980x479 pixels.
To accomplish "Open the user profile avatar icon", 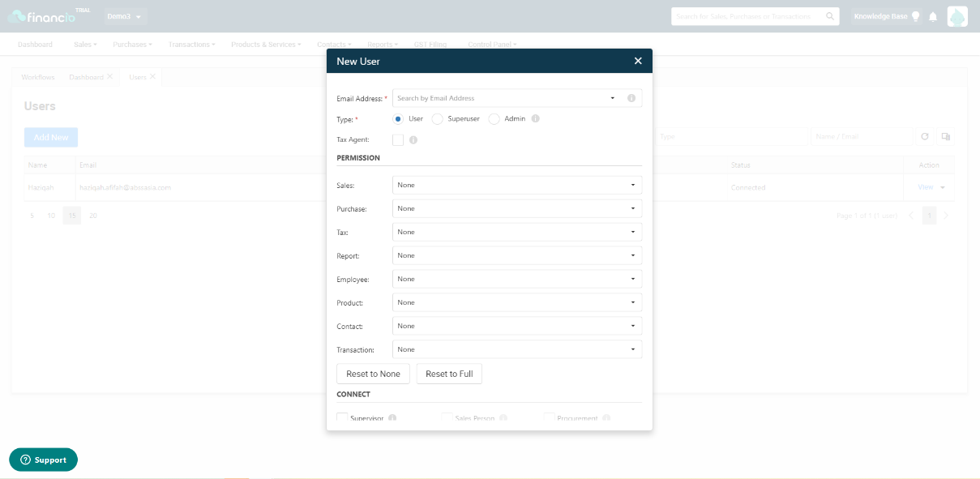I will tap(957, 16).
